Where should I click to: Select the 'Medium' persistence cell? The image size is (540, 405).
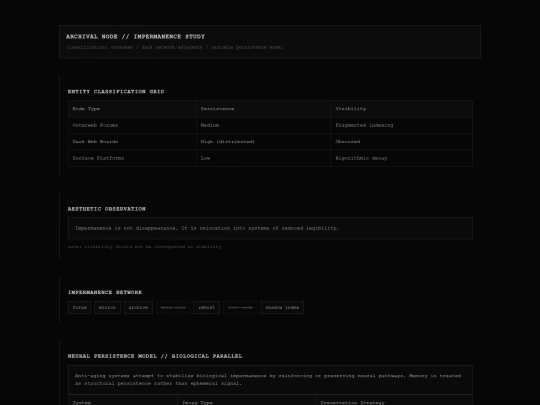pos(263,125)
